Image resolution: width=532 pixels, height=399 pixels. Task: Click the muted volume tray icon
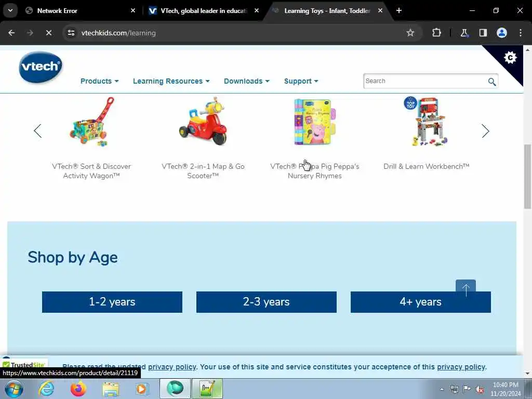pos(480,389)
